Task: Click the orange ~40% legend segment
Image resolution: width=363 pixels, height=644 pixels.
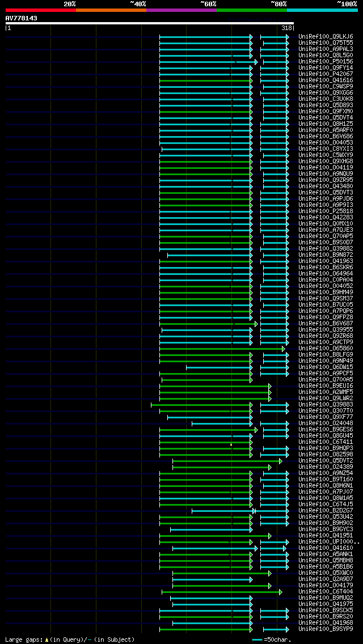Action: [x=111, y=10]
